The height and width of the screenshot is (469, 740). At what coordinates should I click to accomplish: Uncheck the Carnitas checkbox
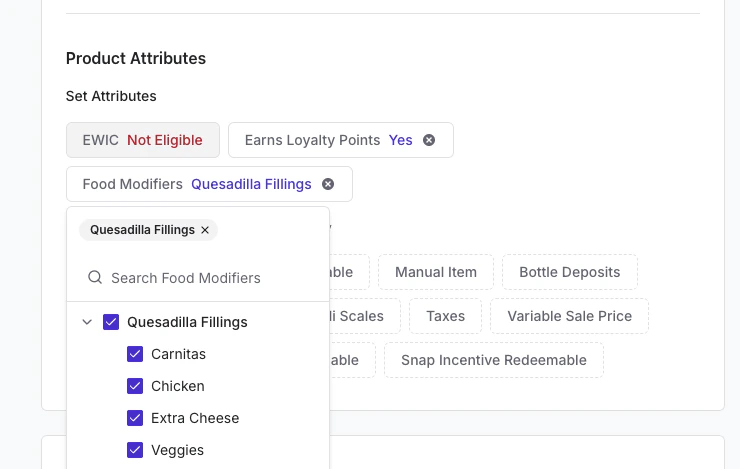pyautogui.click(x=135, y=354)
